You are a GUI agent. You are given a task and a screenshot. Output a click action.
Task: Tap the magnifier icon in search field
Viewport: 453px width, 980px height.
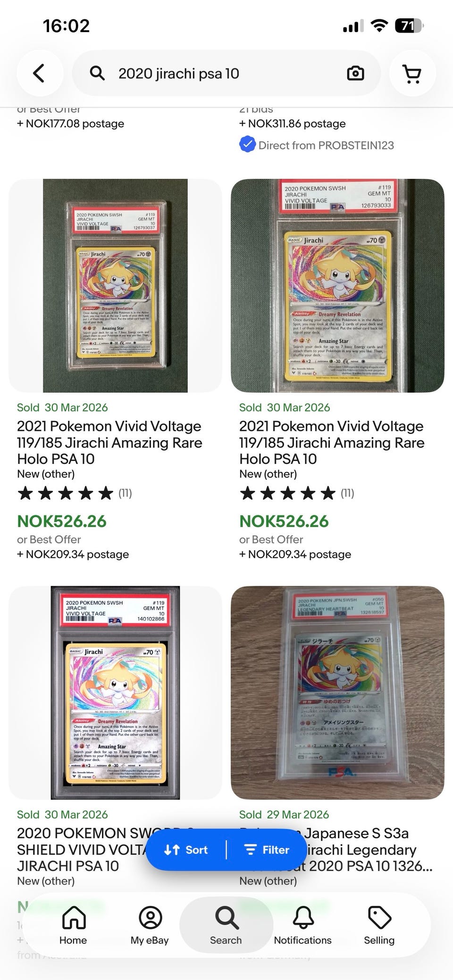[x=97, y=73]
